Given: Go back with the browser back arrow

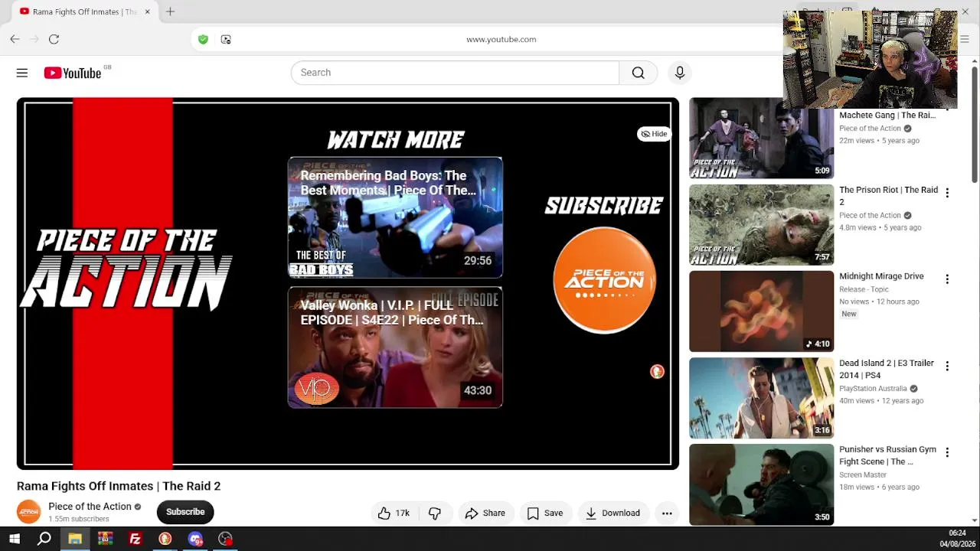Looking at the screenshot, I should point(15,39).
